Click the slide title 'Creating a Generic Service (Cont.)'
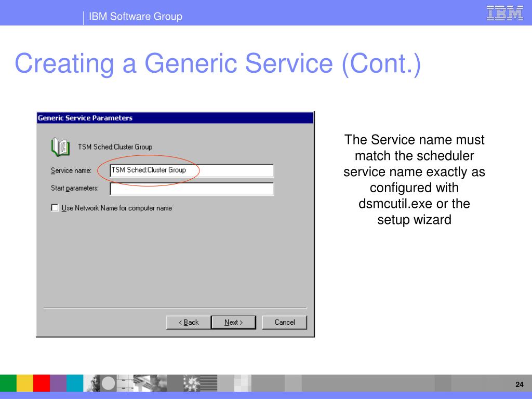Screen dimensions: 532x399 click(218, 63)
